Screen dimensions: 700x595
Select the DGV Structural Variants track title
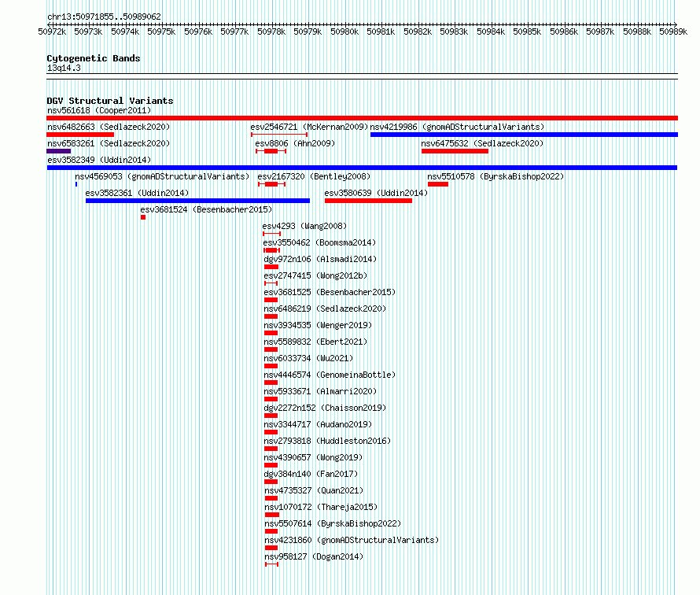110,101
